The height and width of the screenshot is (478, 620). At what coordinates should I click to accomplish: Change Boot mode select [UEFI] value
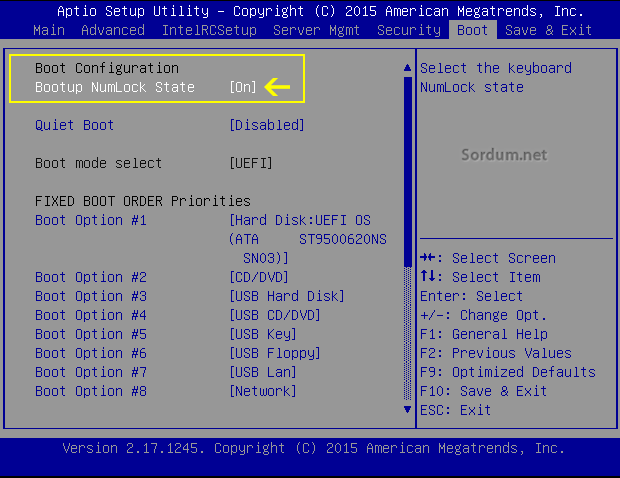251,163
